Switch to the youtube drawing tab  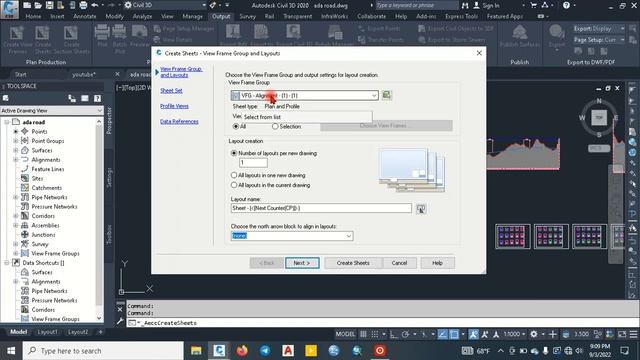84,74
